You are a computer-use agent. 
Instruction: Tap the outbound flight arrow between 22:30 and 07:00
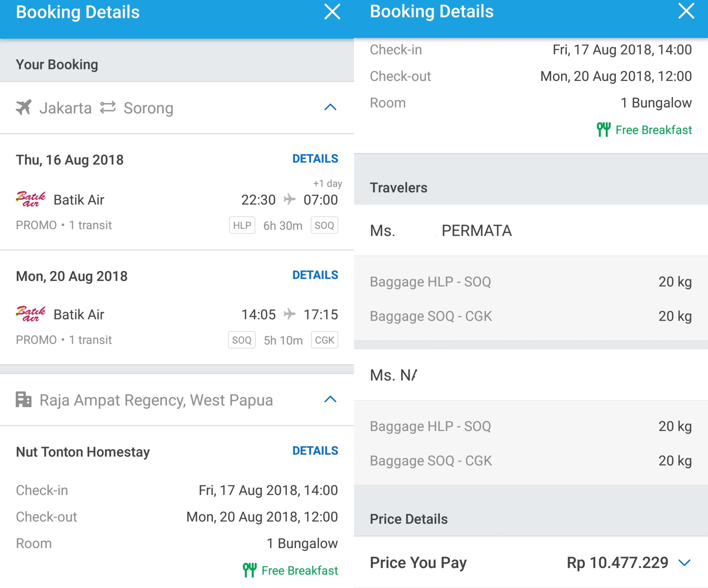[x=290, y=199]
